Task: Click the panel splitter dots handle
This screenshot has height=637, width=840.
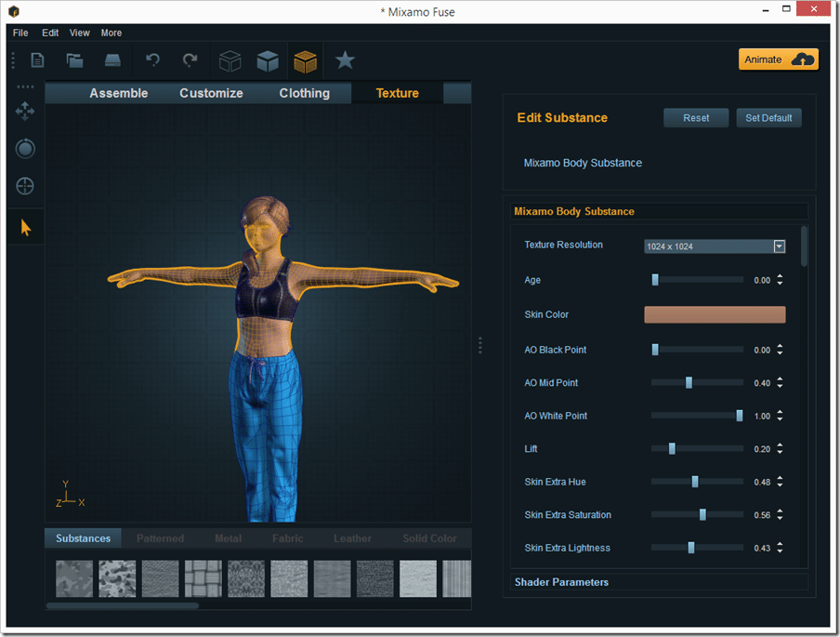Action: pos(480,345)
